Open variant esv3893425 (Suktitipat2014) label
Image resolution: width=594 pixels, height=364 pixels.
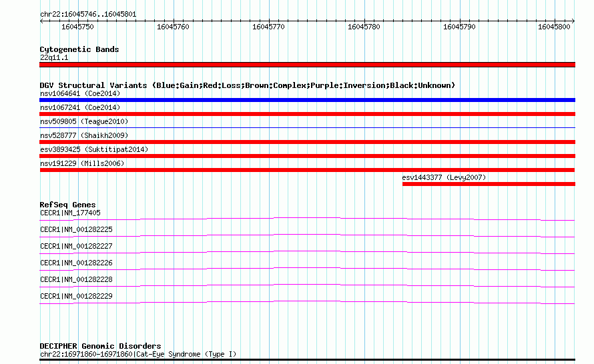coord(94,149)
